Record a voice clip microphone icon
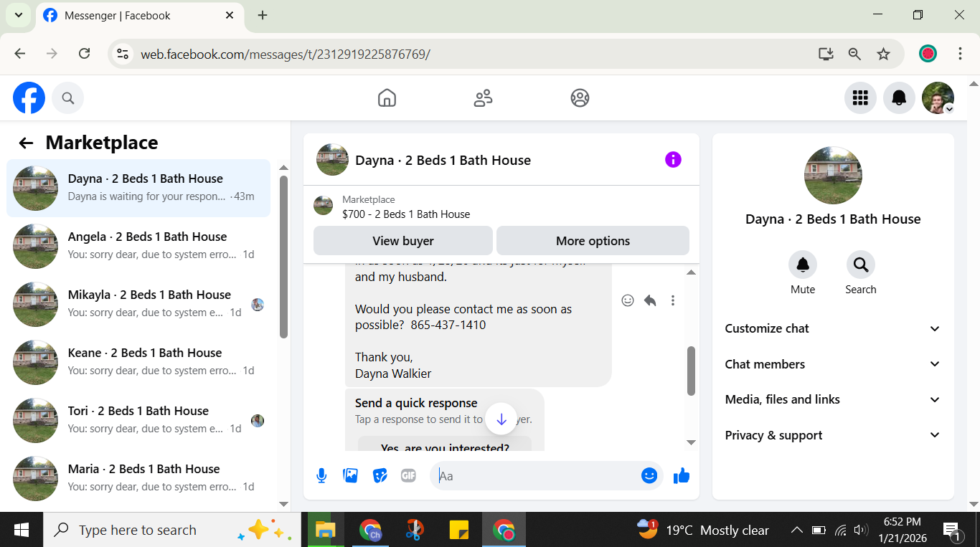 point(321,475)
